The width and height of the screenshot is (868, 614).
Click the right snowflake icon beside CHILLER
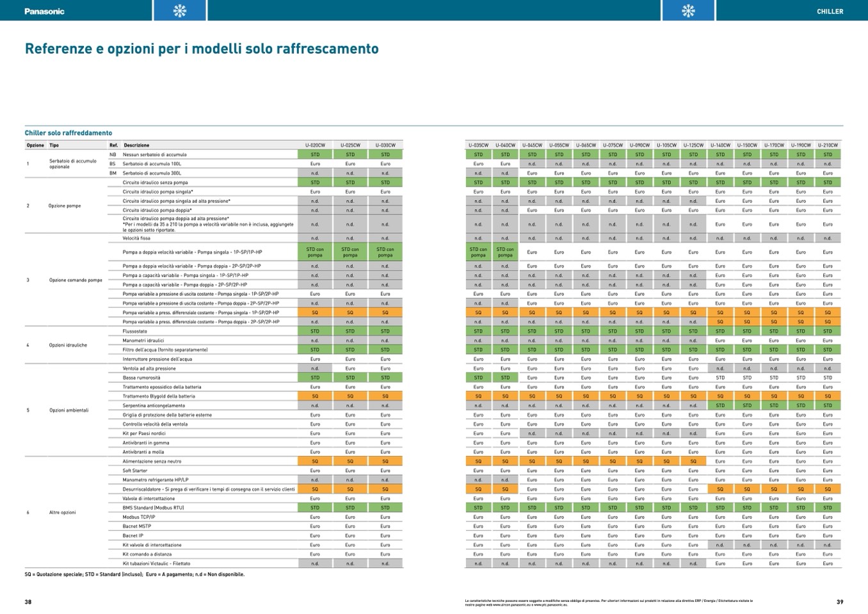[x=688, y=11]
